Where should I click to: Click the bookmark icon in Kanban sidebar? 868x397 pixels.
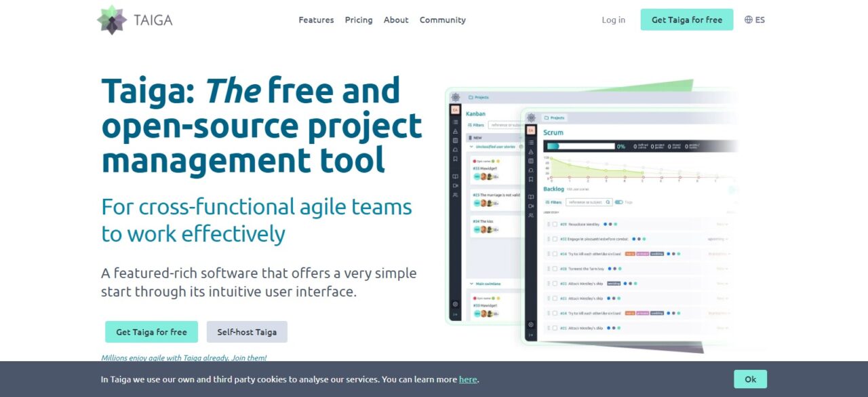click(x=455, y=159)
